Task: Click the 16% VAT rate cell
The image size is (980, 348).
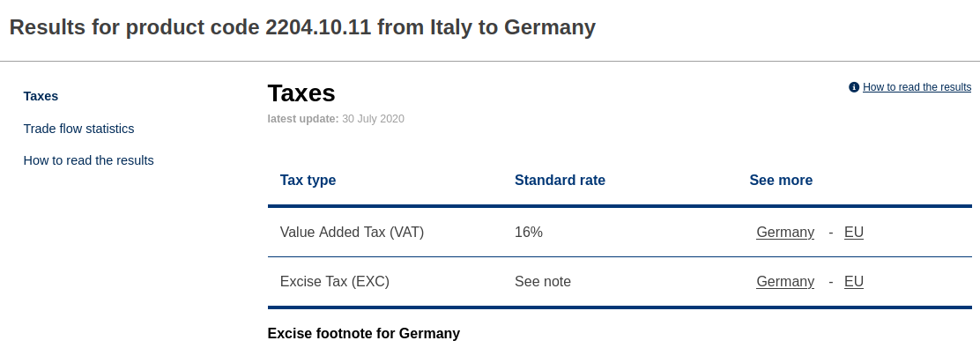Action: tap(529, 233)
